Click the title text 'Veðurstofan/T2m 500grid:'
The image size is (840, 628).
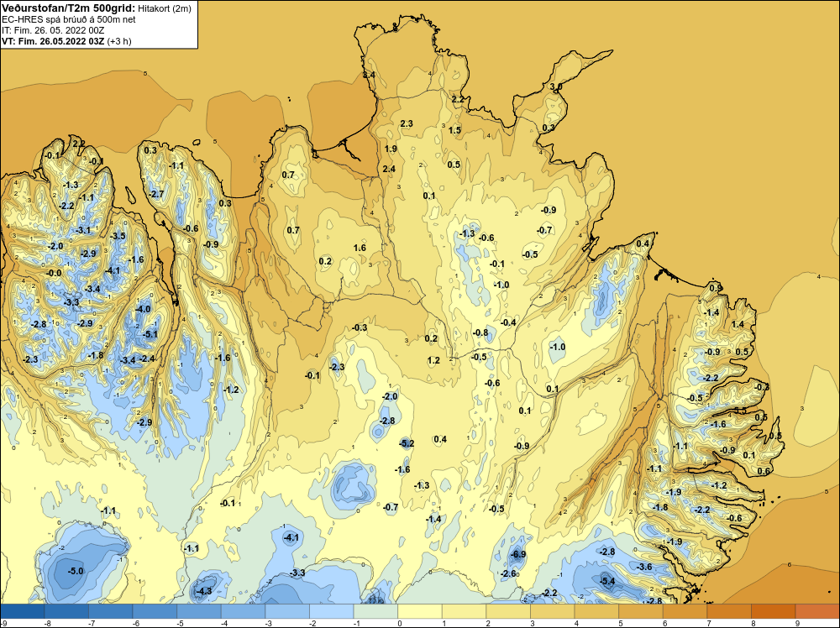click(69, 8)
